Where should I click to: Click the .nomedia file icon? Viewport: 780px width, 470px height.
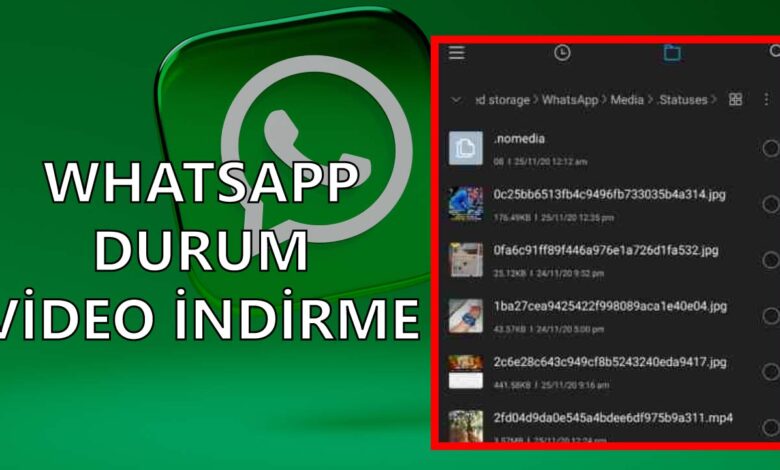click(x=466, y=148)
